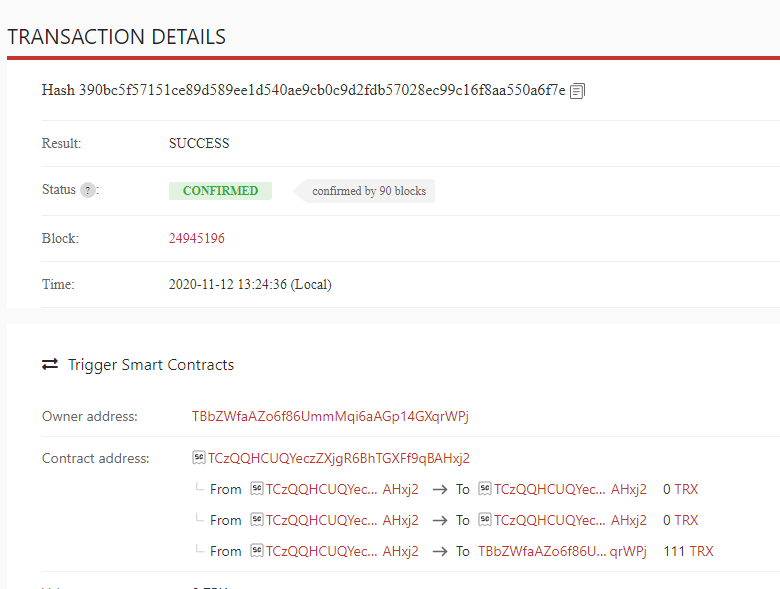The image size is (780, 589).
Task: Click the 'confirmed by 90 blocks' label
Action: (x=369, y=191)
